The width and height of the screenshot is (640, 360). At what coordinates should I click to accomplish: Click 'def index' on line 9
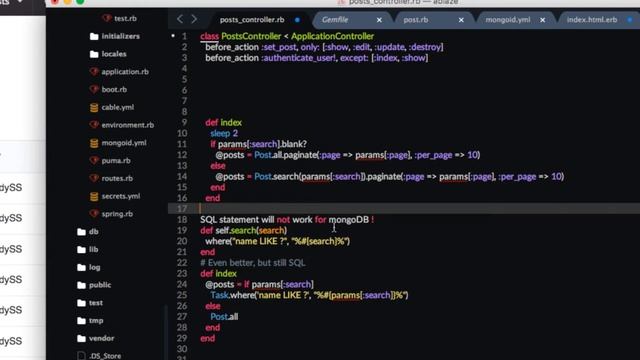223,122
